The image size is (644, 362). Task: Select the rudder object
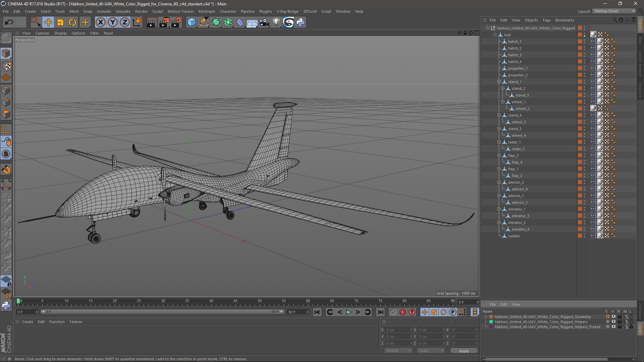point(514,236)
